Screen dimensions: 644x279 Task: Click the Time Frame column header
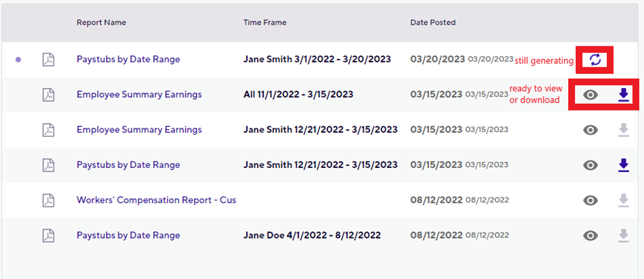point(265,22)
